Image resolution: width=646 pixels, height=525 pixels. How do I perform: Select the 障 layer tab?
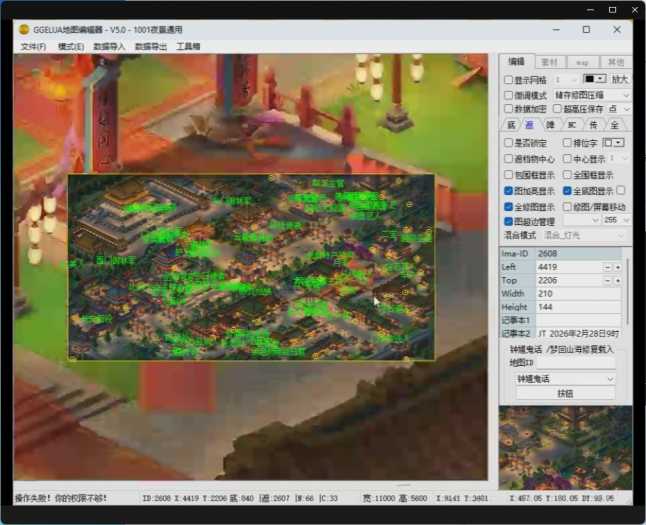tap(550, 125)
